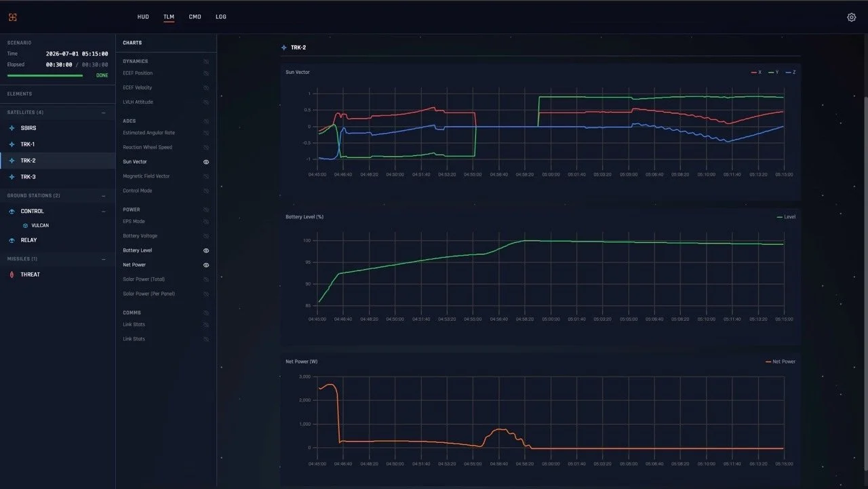The image size is (868, 489).
Task: Collapse the CONTROL station sub-items
Action: click(x=104, y=211)
